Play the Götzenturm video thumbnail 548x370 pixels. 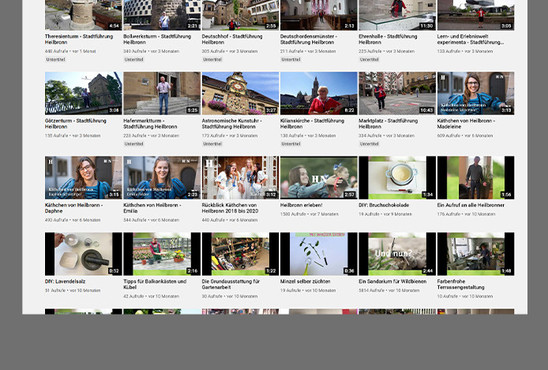[84, 93]
